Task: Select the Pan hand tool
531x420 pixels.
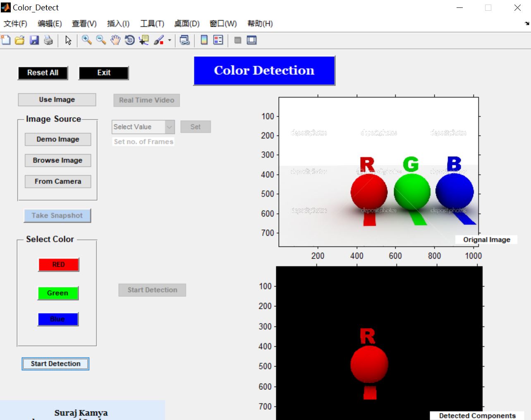Action: 115,40
